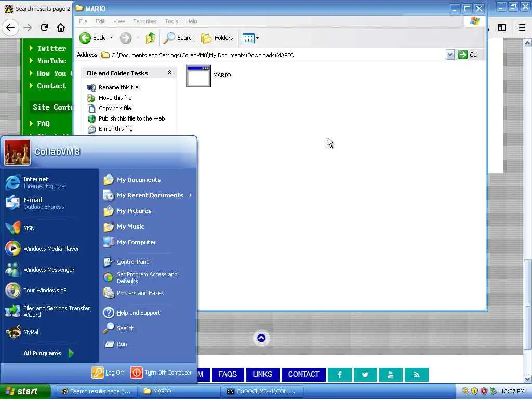Switch to command prompt taskbar button

261,392
